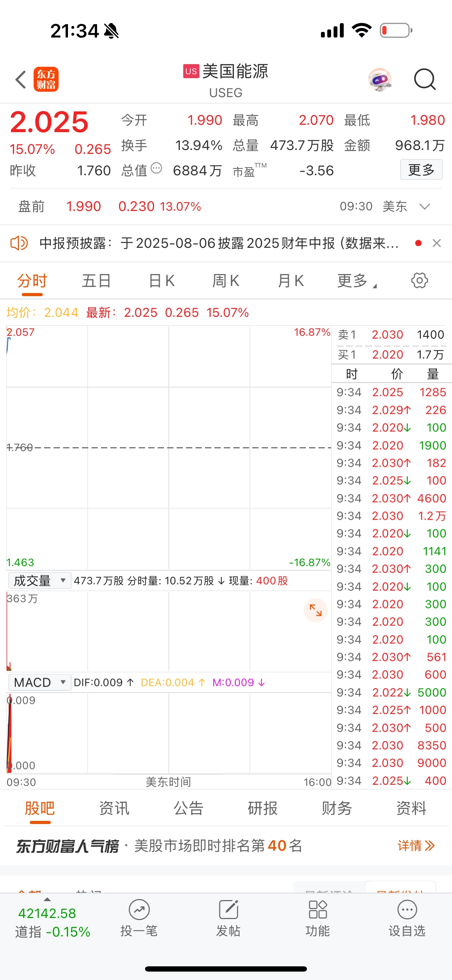
Task: Tap the trade row with volume 1285
Action: click(x=391, y=392)
